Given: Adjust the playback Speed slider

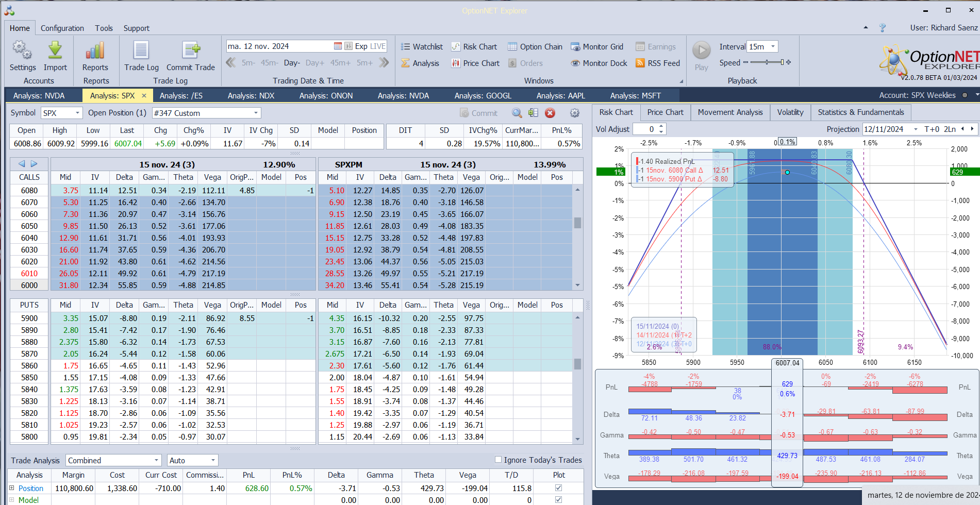Looking at the screenshot, I should tap(767, 62).
